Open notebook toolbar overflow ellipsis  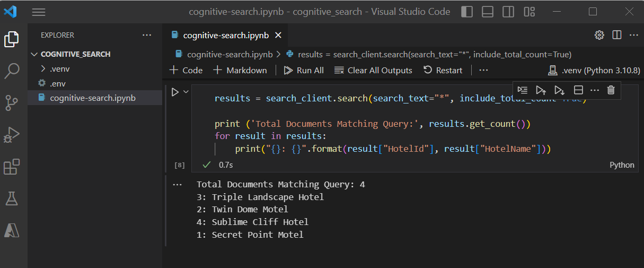click(x=483, y=70)
